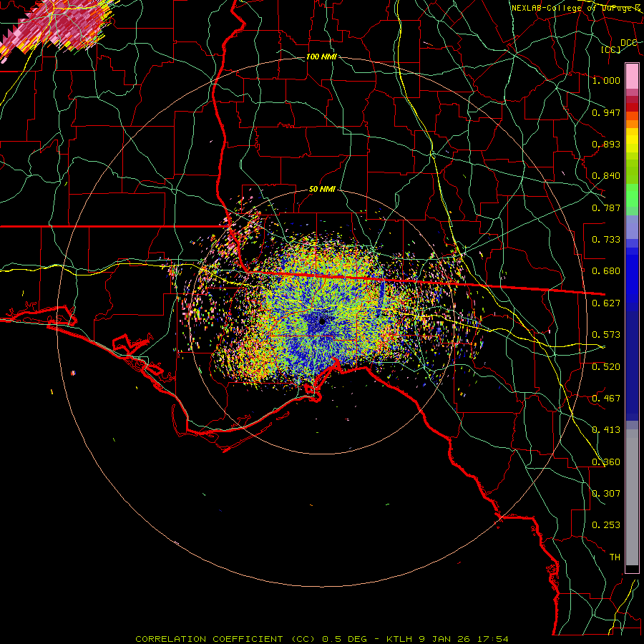Viewport: 644px width, 644px height.
Task: Click the 0.680 color scale value
Action: (606, 271)
